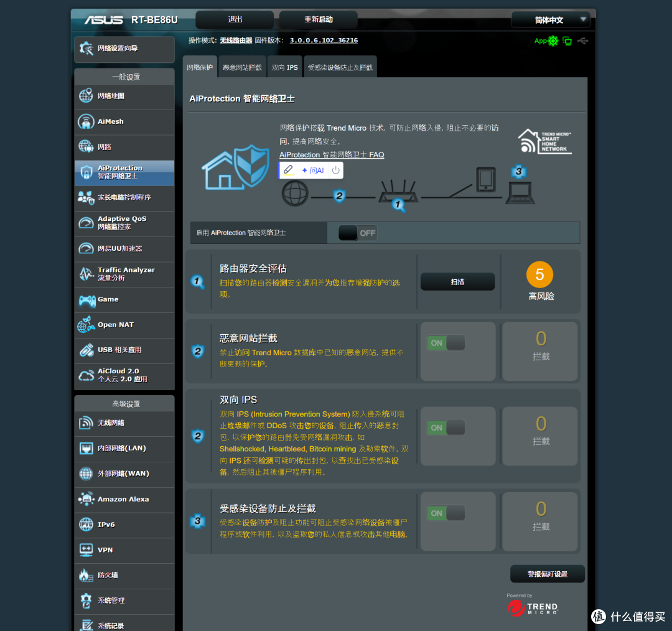Screen dimensions: 672x631
Task: Switch to the 恶意网站拦截 tab
Action: pyautogui.click(x=242, y=67)
